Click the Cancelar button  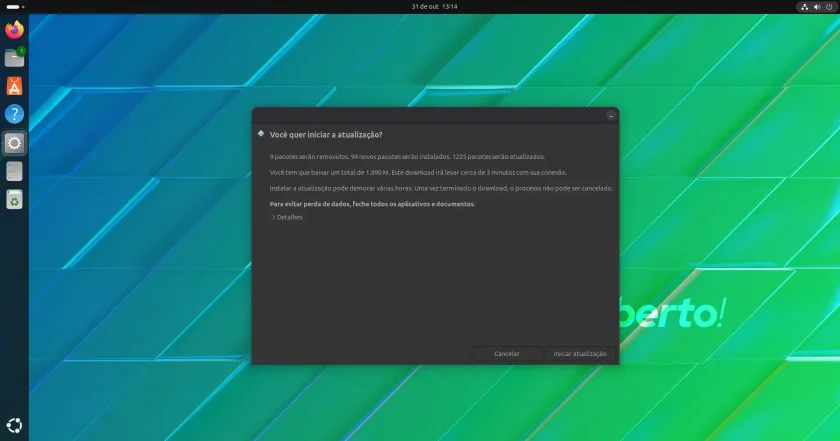coord(507,354)
